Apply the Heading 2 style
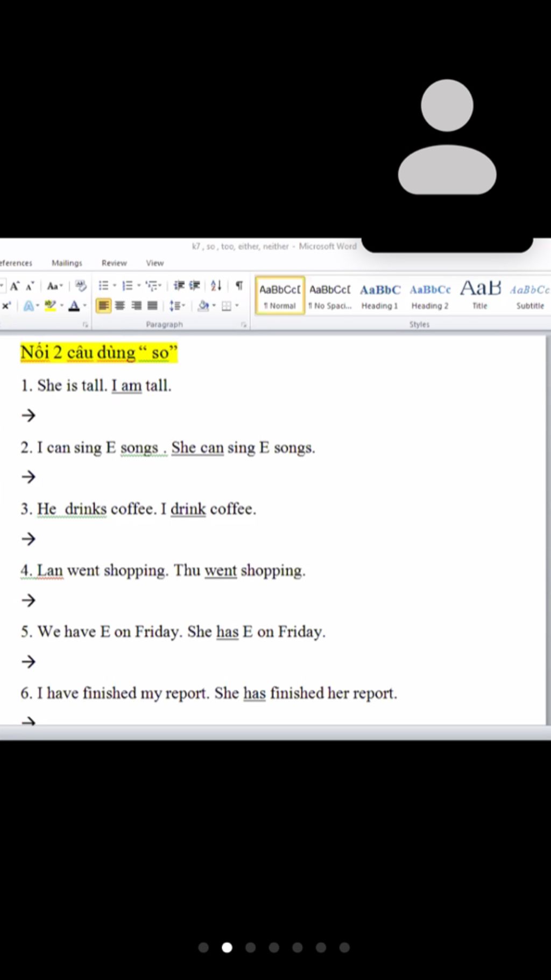The image size is (551, 980). [x=430, y=296]
